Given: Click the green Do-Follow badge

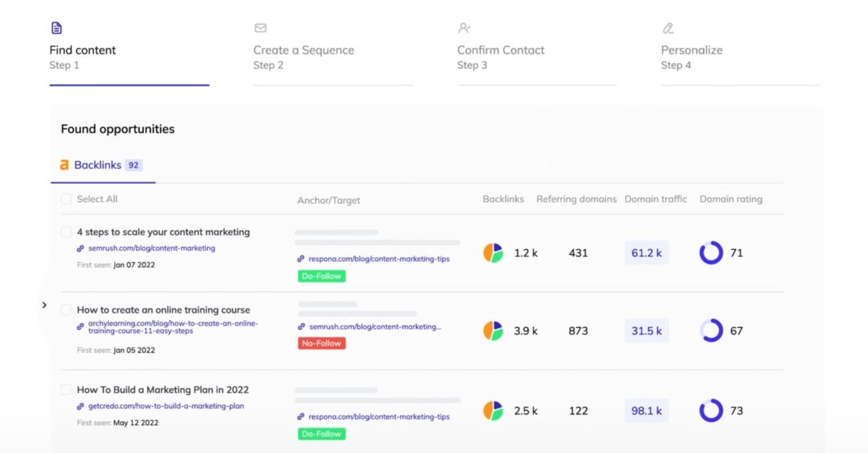Looking at the screenshot, I should 321,276.
